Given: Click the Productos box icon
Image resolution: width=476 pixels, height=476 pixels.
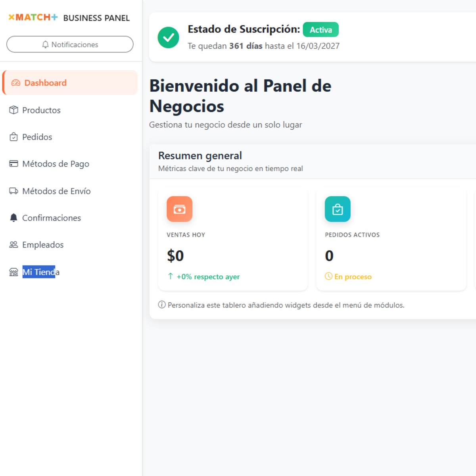Looking at the screenshot, I should 13,110.
